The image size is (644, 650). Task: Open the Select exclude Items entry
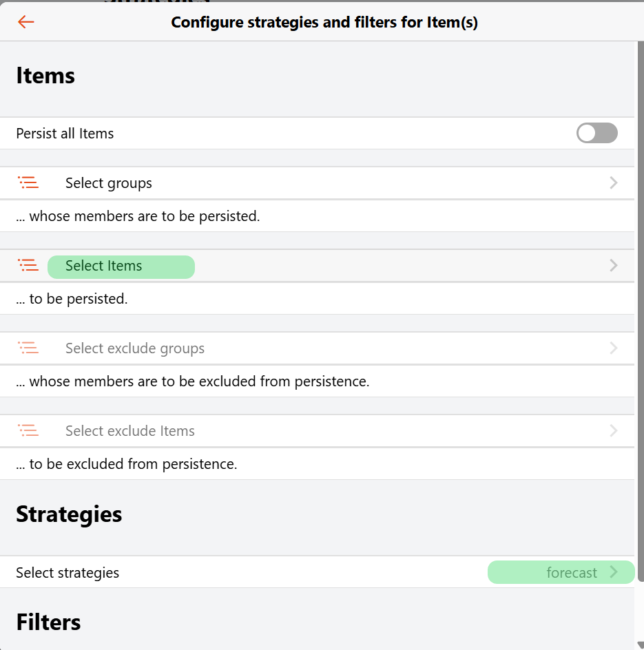click(130, 431)
